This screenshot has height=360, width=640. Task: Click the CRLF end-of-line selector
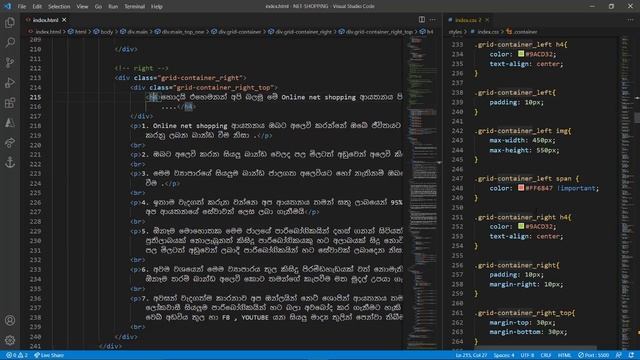tap(546, 355)
